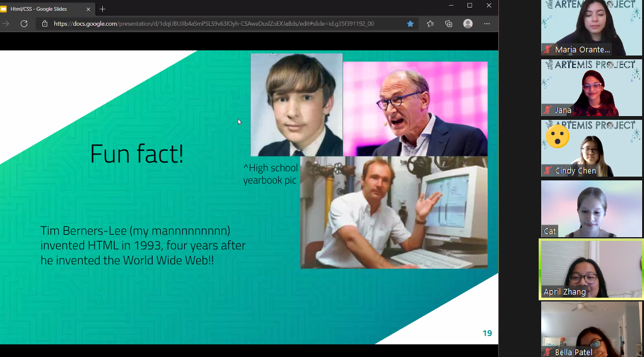Open the Favorites list icon
This screenshot has height=357, width=644.
pos(430,24)
